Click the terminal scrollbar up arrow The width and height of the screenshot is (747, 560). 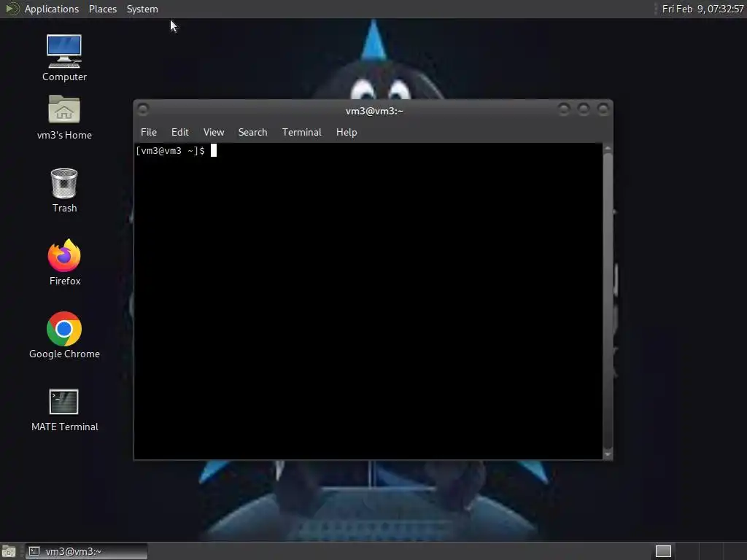[x=608, y=149]
